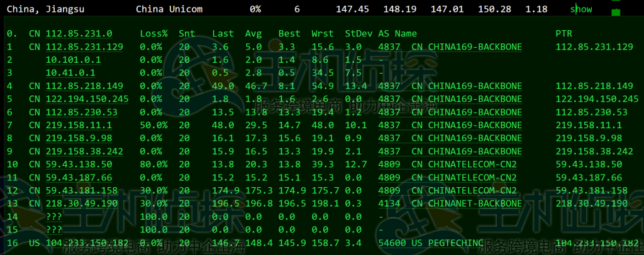Select the "China Unicom" ISP text
644x255 pixels.
[169, 9]
